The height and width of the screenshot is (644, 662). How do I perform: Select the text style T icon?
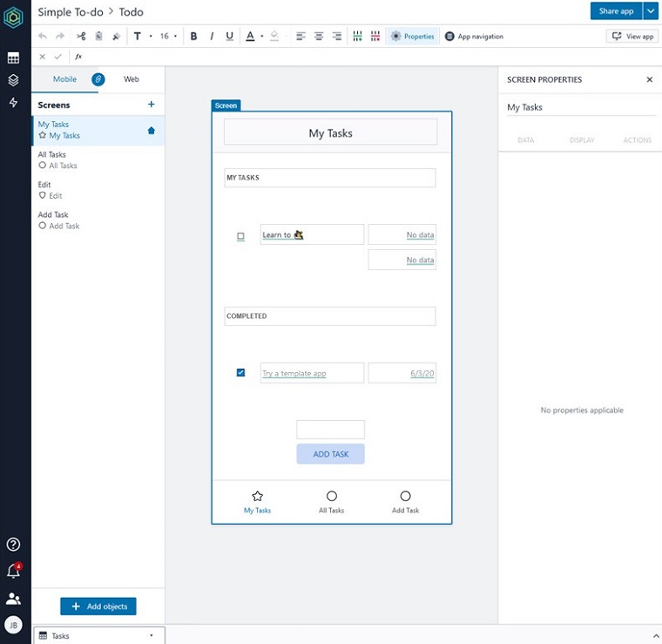(x=138, y=37)
